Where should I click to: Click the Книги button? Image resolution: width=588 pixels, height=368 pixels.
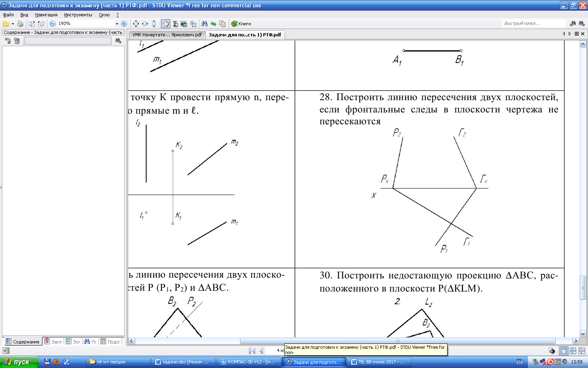coord(241,24)
